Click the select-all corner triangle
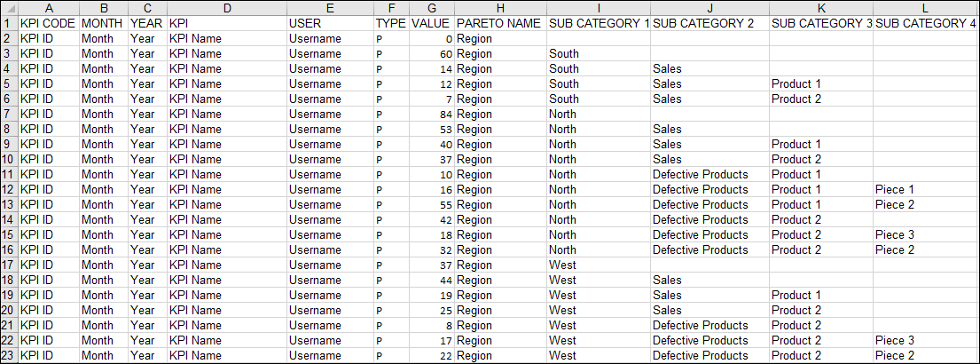The width and height of the screenshot is (980, 364). 9,8
